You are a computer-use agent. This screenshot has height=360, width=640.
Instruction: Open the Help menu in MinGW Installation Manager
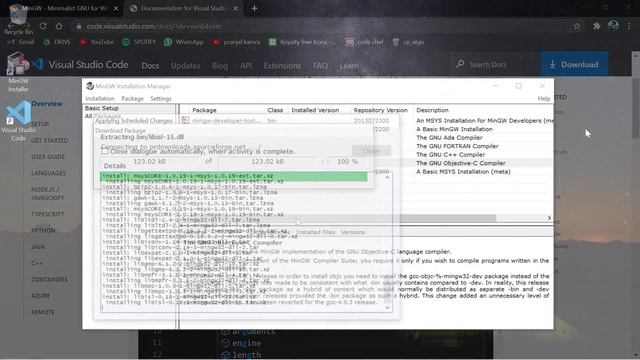tap(543, 98)
